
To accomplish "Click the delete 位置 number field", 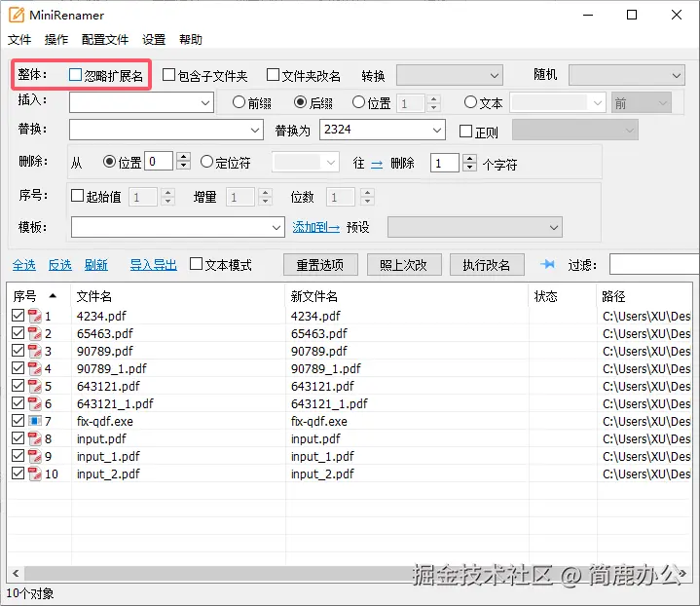I will click(x=159, y=162).
